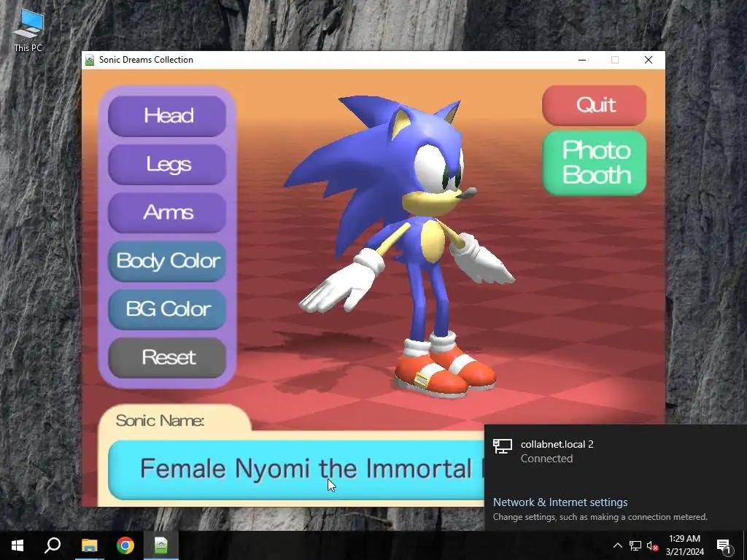Show hidden system tray icons
The image size is (747, 560).
pos(617,545)
